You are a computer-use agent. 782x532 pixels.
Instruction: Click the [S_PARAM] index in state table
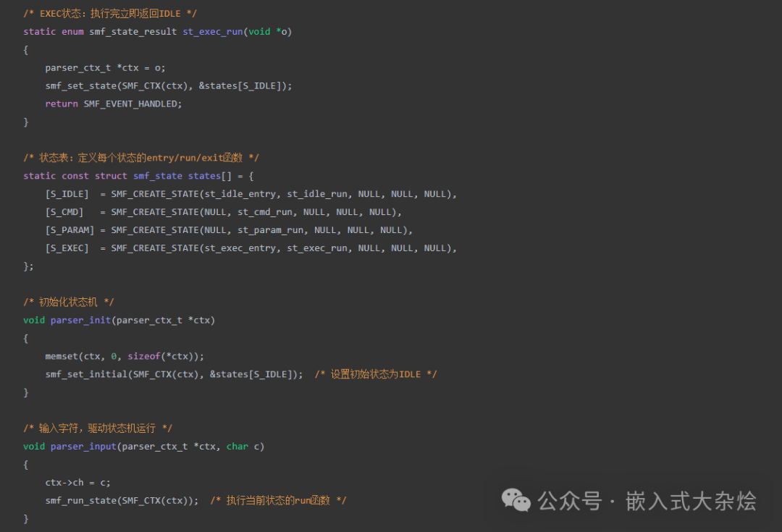click(70, 230)
